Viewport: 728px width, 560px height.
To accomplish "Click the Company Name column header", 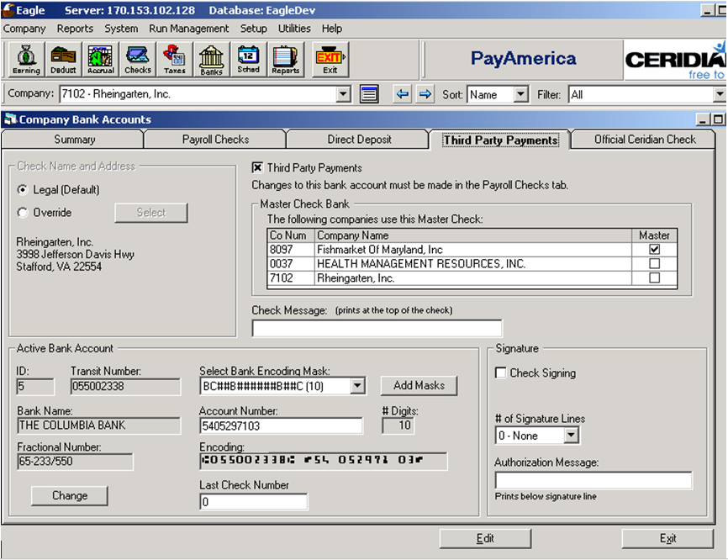I will 473,235.
